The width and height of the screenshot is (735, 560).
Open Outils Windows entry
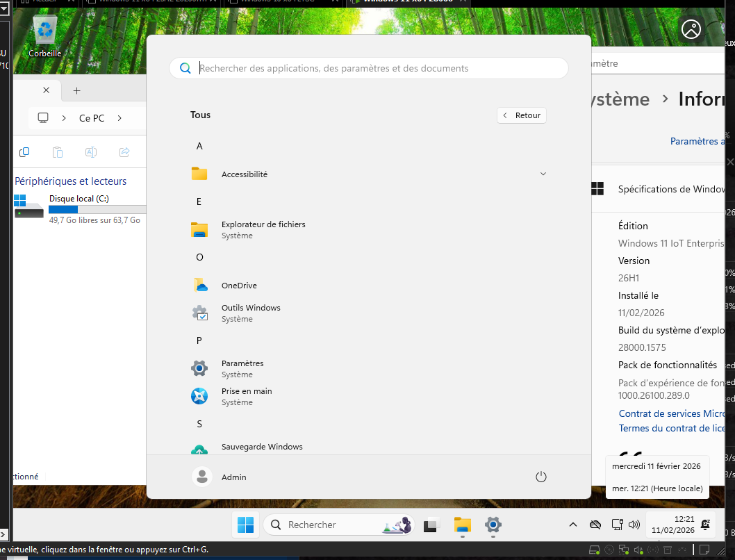click(x=250, y=313)
